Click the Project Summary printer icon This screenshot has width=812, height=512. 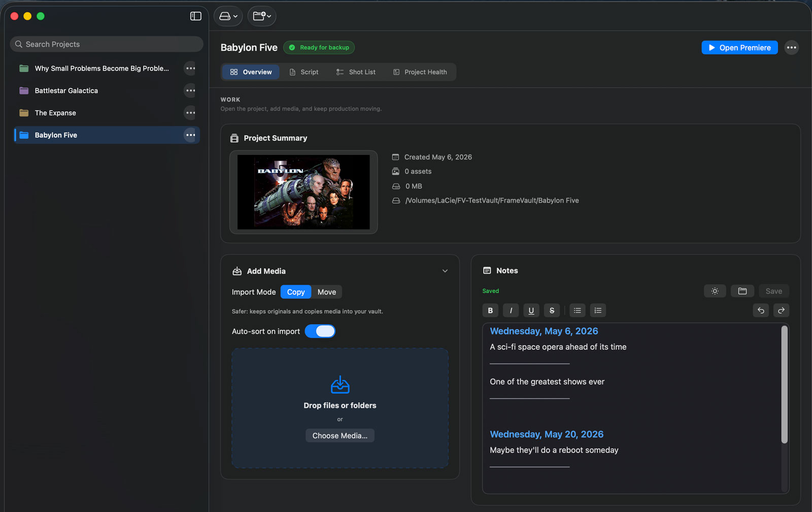(x=234, y=138)
